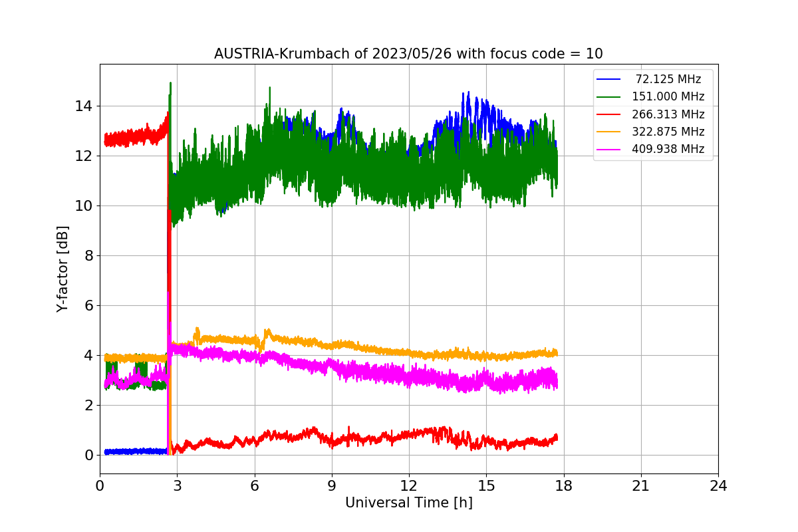
Task: Click the y-axis tick label 6
Action: (89, 306)
